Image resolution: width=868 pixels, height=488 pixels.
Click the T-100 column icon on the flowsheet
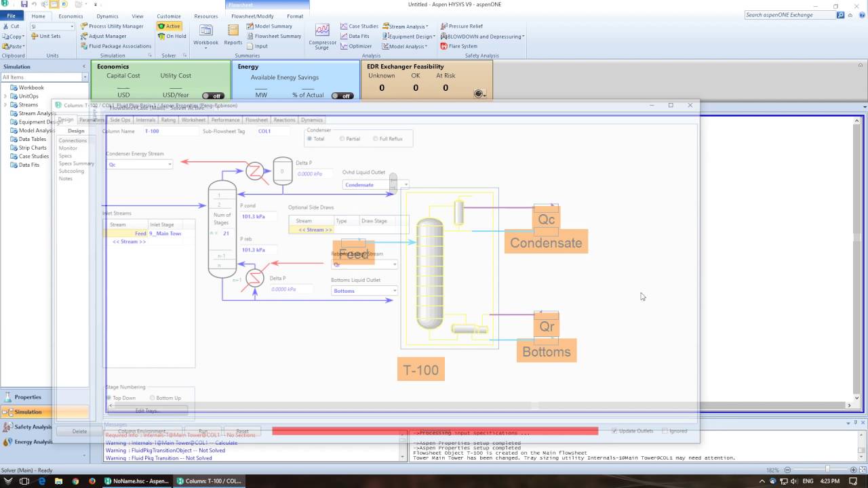click(x=430, y=273)
